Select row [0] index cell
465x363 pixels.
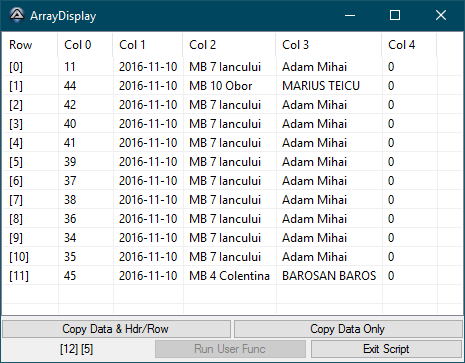[x=16, y=67]
